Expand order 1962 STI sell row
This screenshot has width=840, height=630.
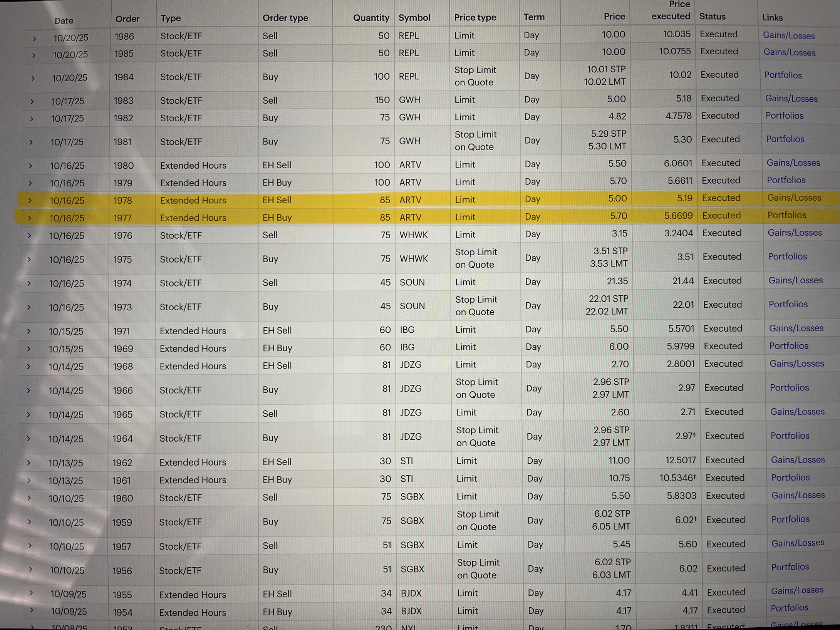pos(29,463)
